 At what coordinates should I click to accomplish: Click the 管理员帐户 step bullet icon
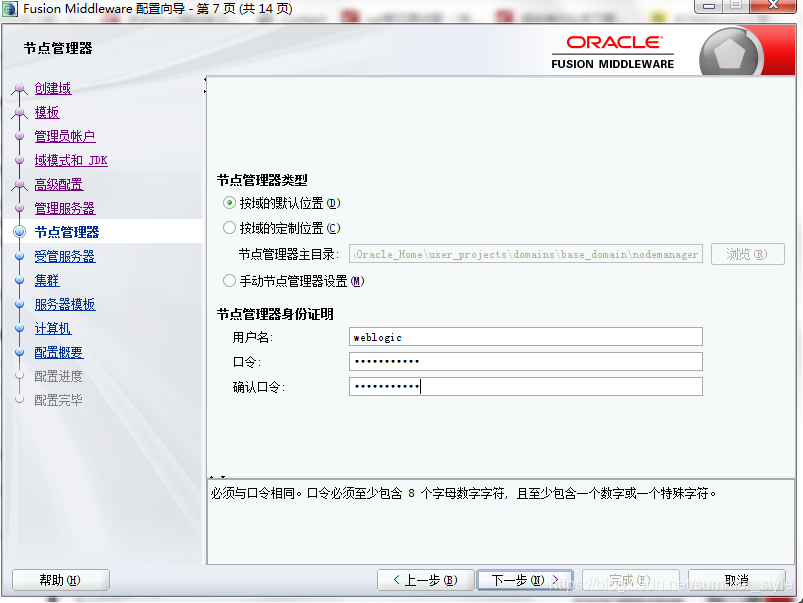[19, 136]
